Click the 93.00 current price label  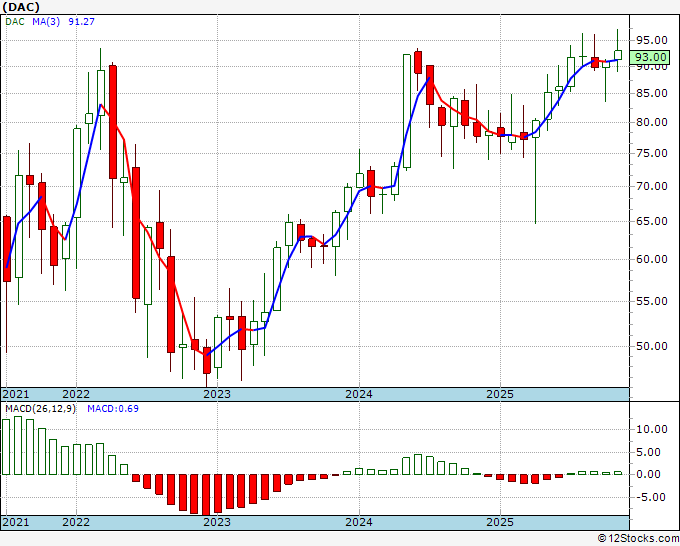tap(649, 57)
